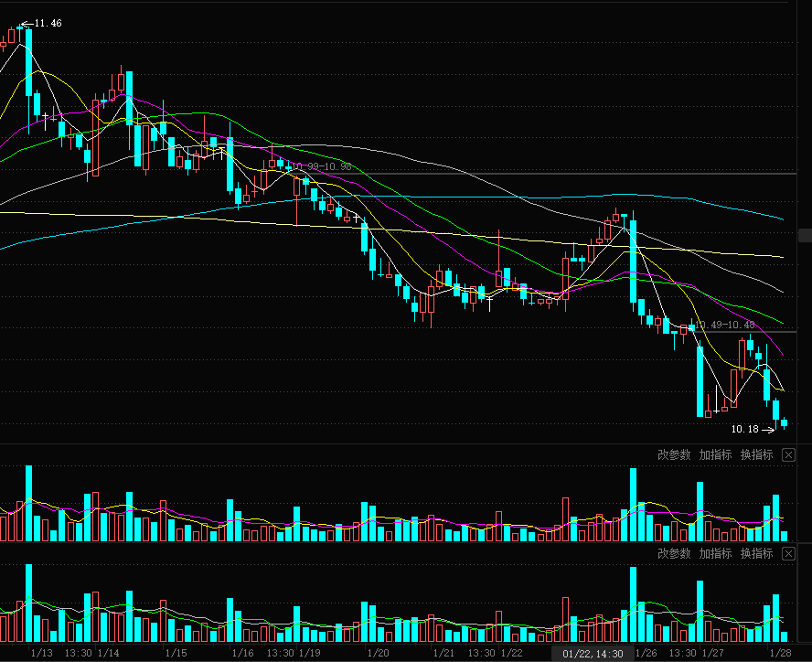Viewport: 812px width, 662px height.
Task: Click the 1/15 date on time axis
Action: 176,653
